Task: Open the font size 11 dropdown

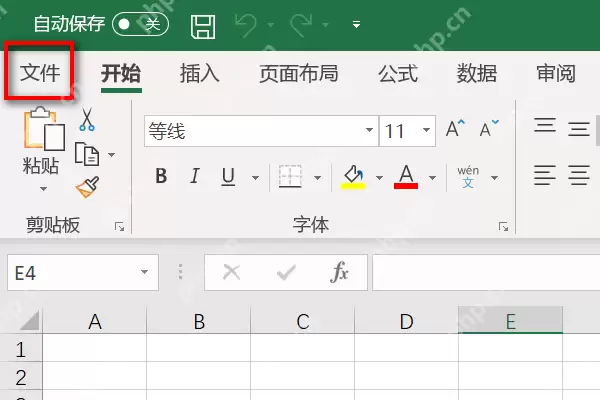Action: coord(426,131)
